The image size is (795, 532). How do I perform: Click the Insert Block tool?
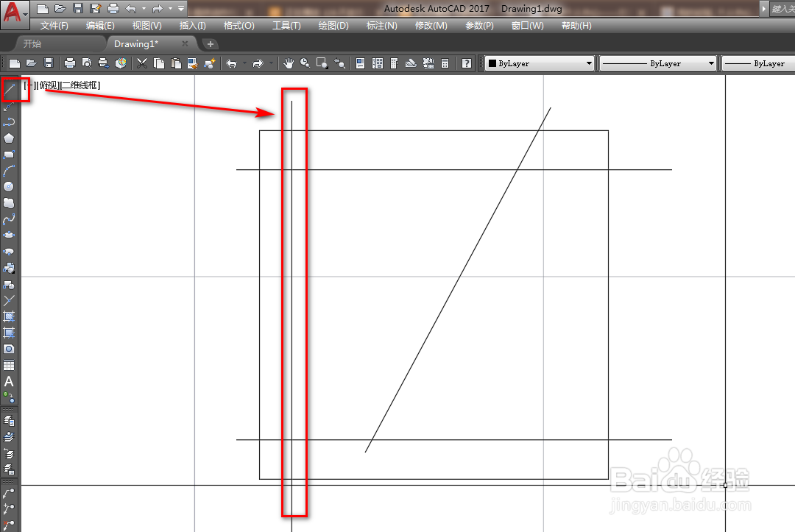coord(9,268)
